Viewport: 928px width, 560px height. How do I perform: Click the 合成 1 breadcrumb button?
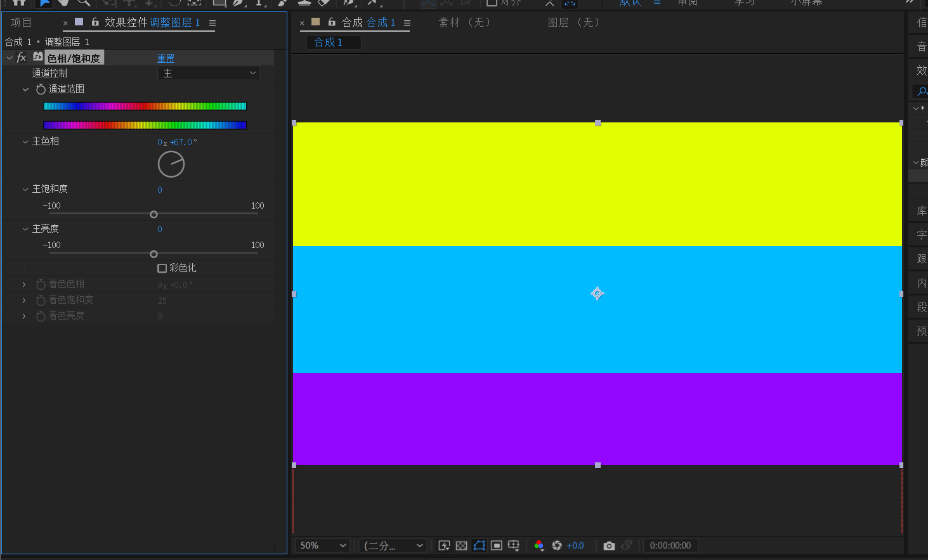point(334,42)
